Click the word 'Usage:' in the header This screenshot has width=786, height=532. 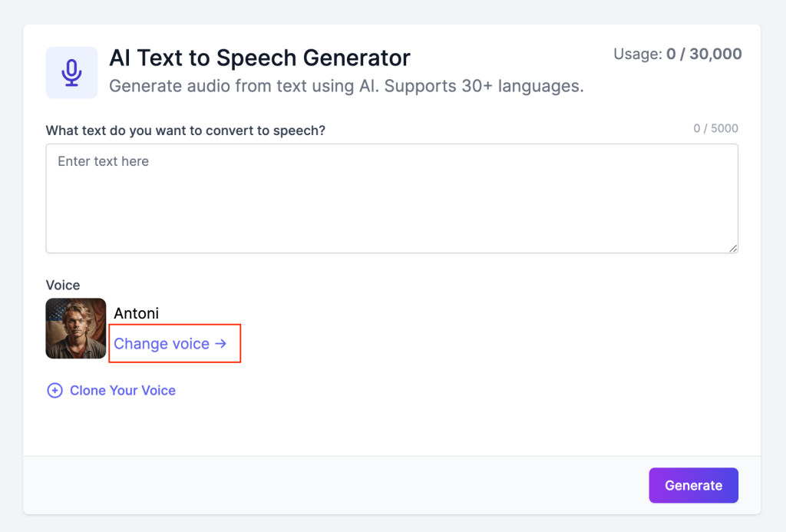(x=637, y=54)
